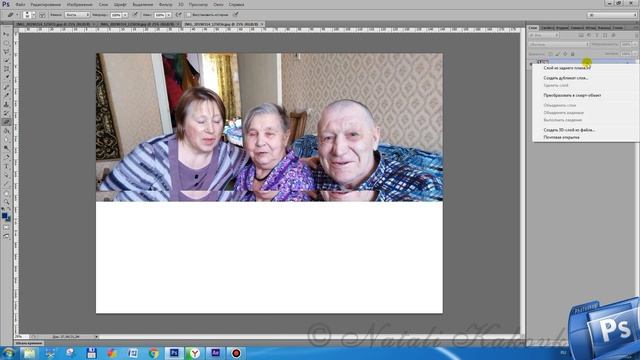Open After Effects from the taskbar
The image size is (640, 360).
216,353
